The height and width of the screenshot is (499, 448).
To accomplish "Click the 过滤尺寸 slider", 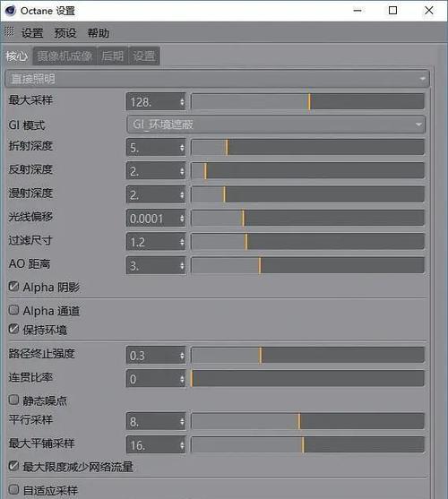I will 307,242.
